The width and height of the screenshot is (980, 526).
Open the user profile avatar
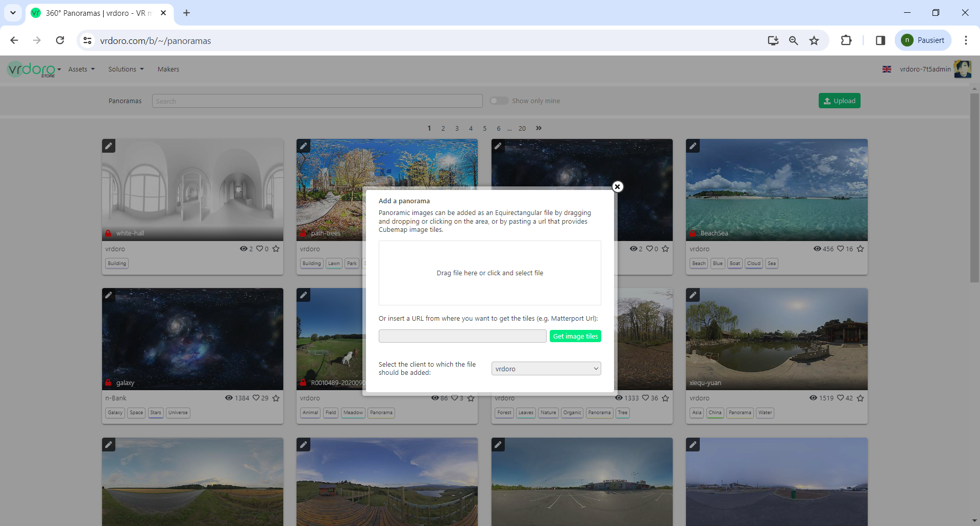[962, 69]
